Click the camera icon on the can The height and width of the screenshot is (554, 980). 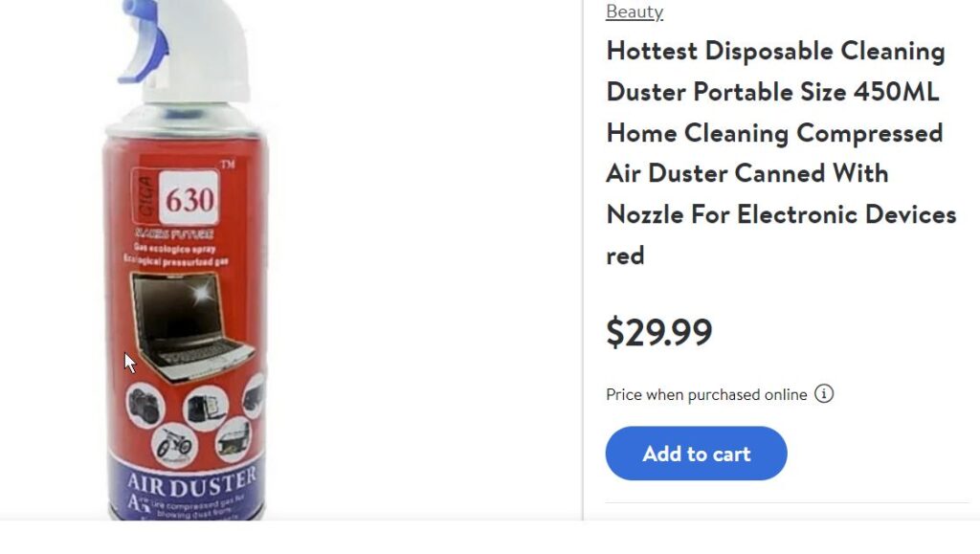pyautogui.click(x=145, y=406)
